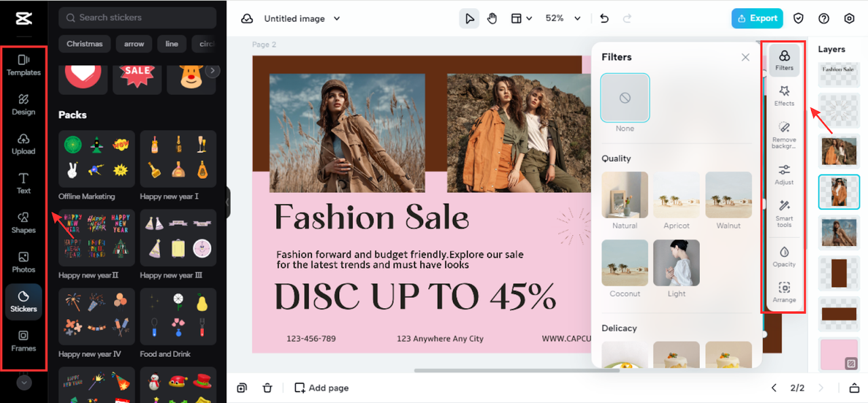
Task: Open the settings hexagon icon
Action: [849, 18]
